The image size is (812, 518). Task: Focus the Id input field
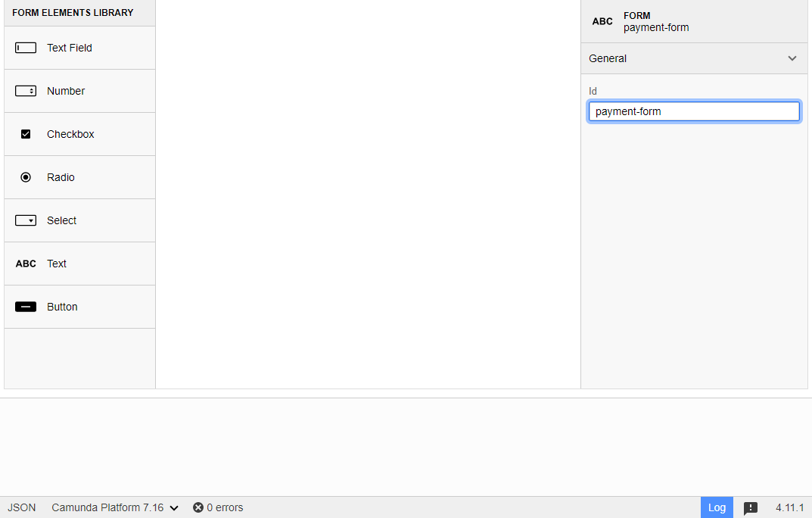pos(694,111)
